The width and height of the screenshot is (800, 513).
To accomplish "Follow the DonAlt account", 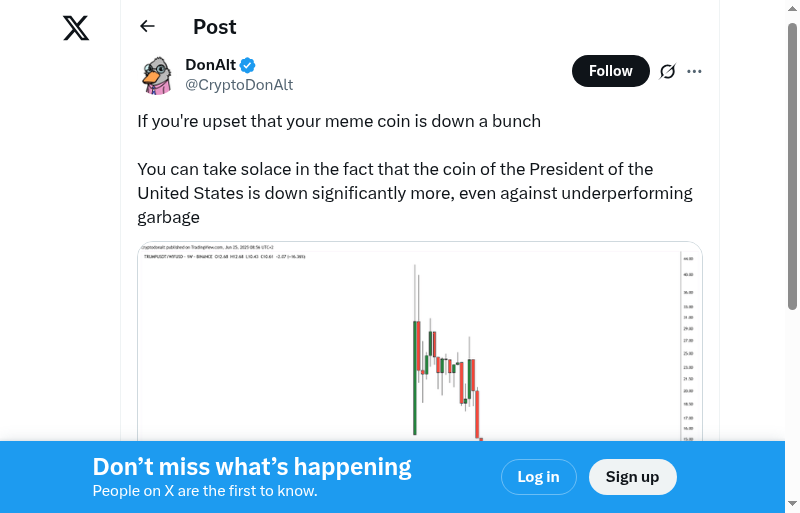I will click(x=610, y=71).
